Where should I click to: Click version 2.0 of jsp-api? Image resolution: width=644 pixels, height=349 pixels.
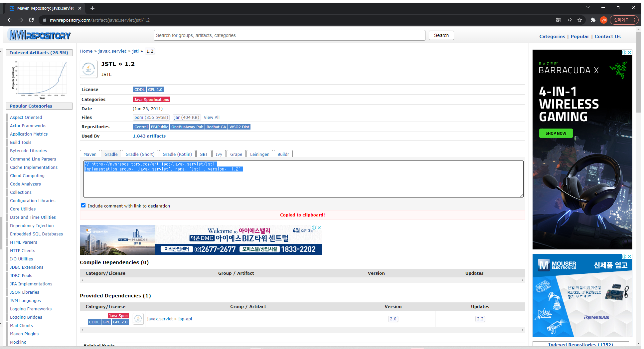click(x=393, y=319)
